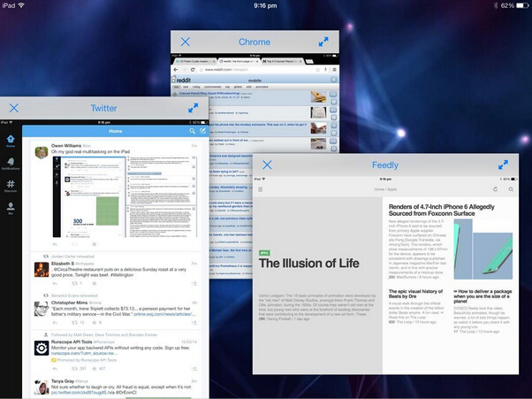The height and width of the screenshot is (399, 532).
Task: Select the reddit front page Chrome tab
Action: [x=238, y=61]
